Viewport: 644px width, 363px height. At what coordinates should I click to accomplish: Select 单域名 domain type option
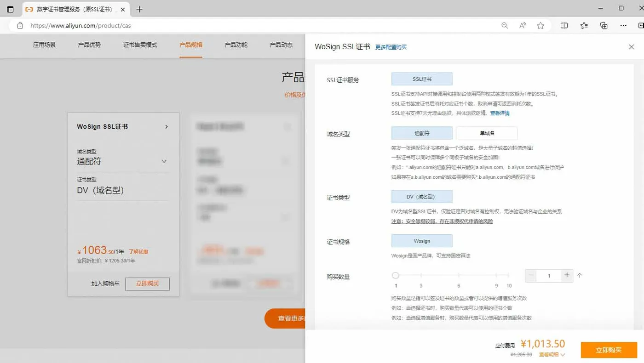pos(487,133)
